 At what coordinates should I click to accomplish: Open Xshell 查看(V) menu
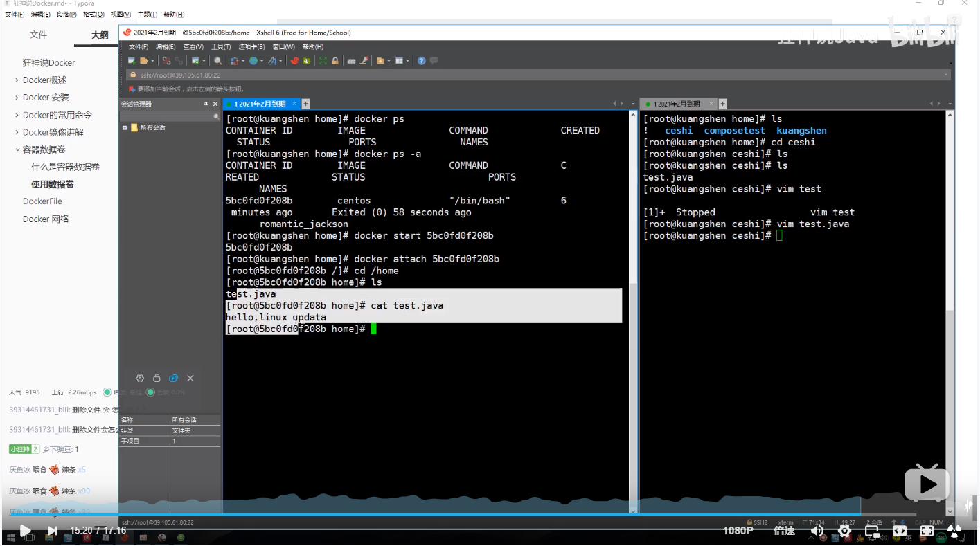pyautogui.click(x=193, y=47)
